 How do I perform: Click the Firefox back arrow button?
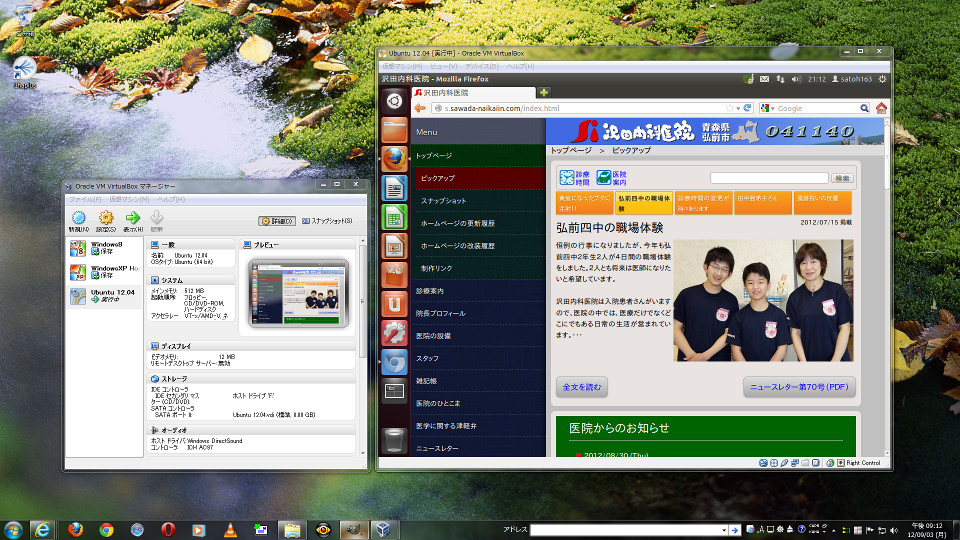(x=420, y=108)
